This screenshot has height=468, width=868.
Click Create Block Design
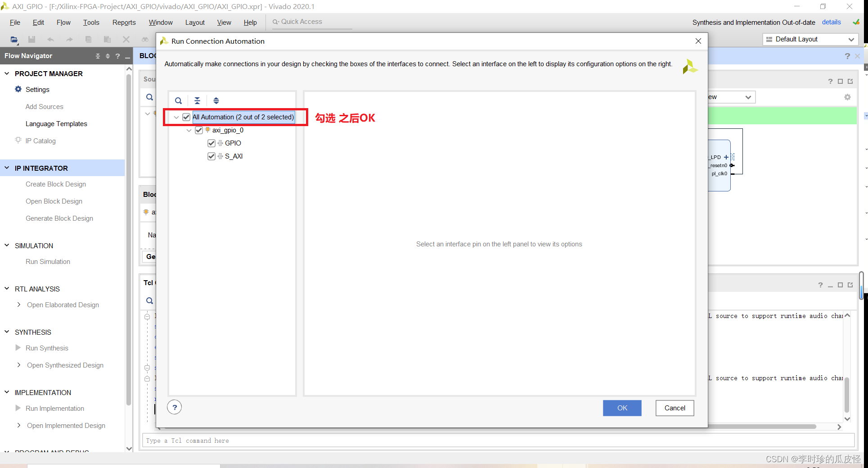point(56,184)
